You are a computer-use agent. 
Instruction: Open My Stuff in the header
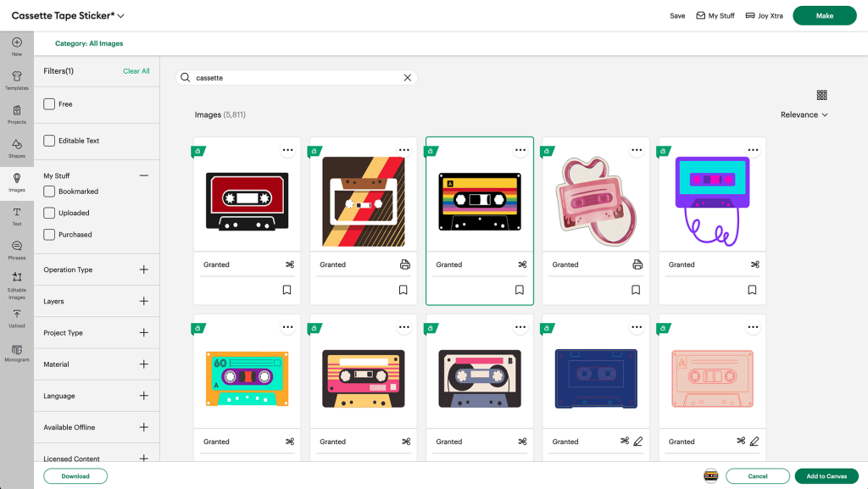pos(715,15)
